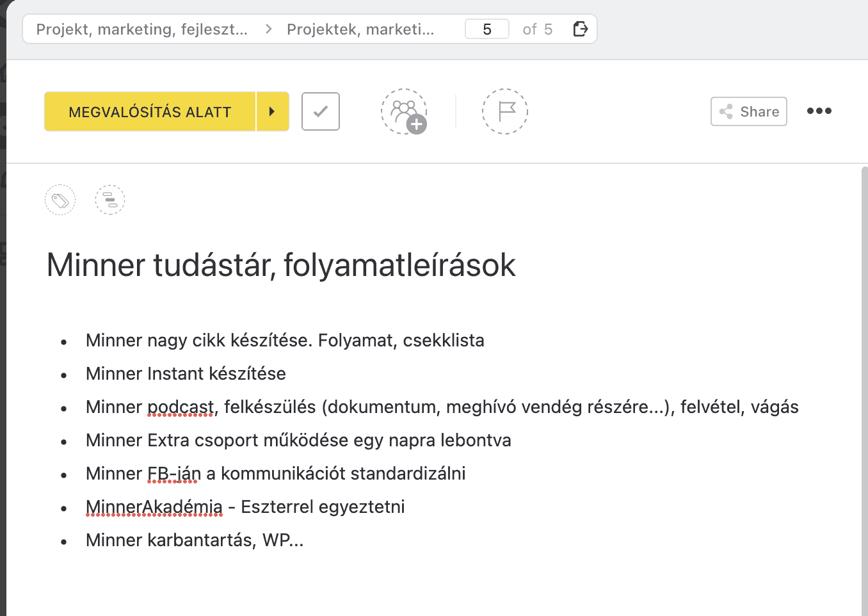
Task: Place cursor in 'Minner Instant készítése' line
Action: tap(186, 373)
